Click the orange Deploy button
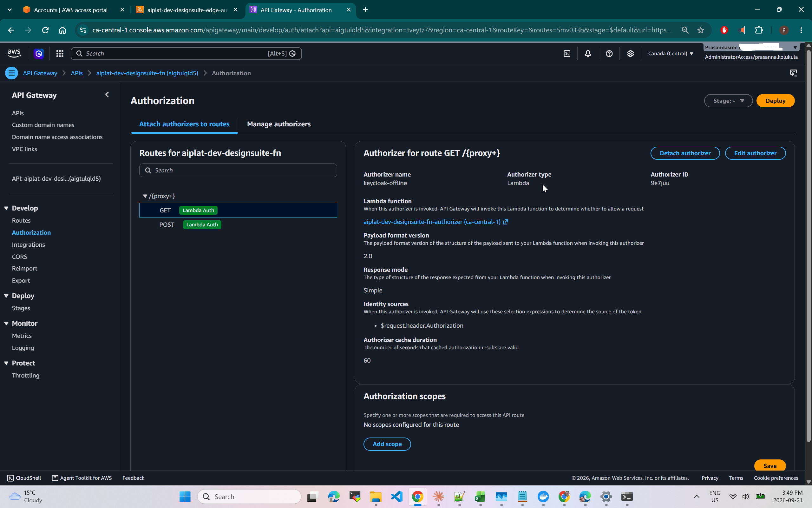 coord(775,101)
